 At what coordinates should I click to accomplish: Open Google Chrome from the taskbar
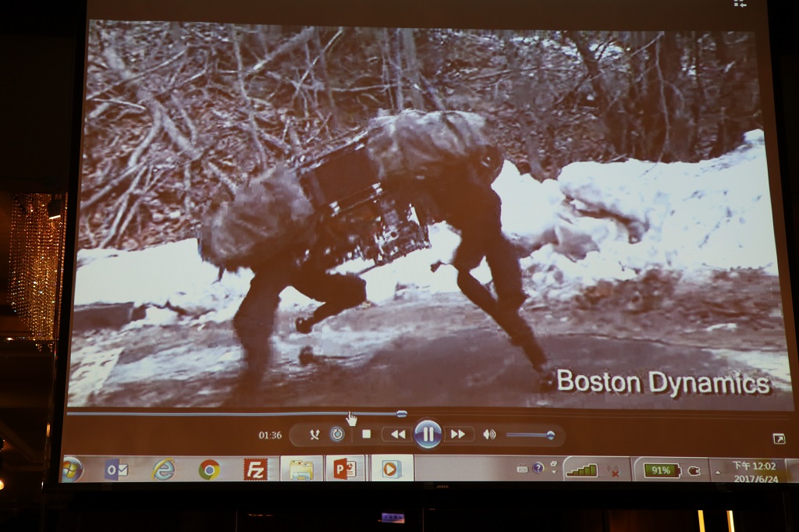(208, 470)
